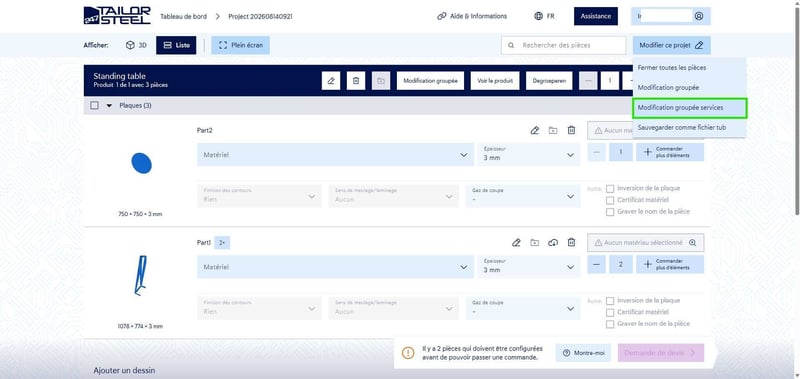Click the user profile avatar icon
800x379 pixels.
[698, 16]
